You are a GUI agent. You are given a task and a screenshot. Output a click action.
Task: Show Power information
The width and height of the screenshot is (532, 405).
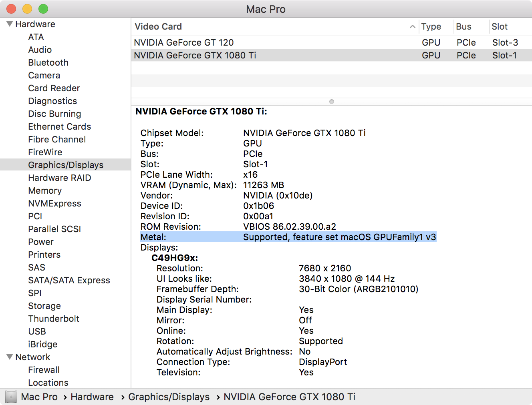pos(41,242)
